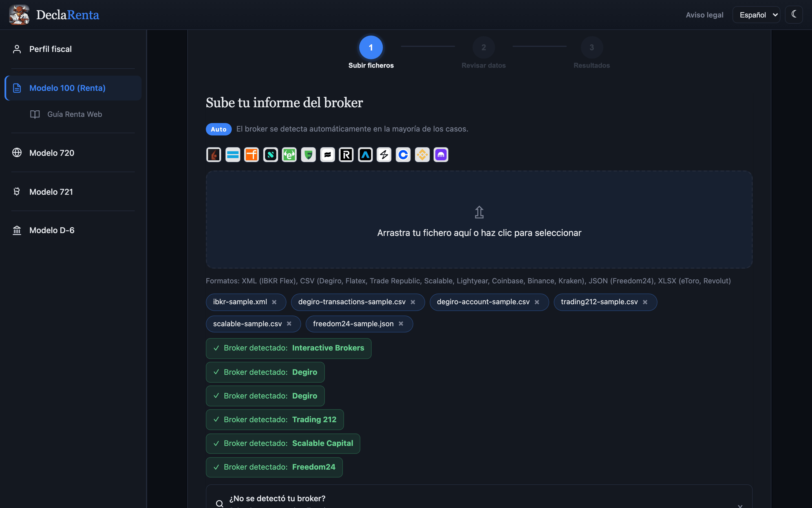The image size is (812, 508).
Task: Open the Aviso legal link
Action: click(x=704, y=15)
